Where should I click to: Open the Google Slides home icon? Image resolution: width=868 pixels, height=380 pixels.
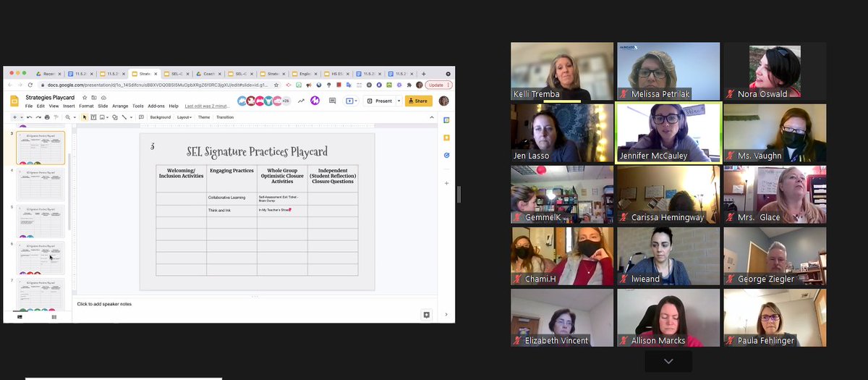point(14,101)
